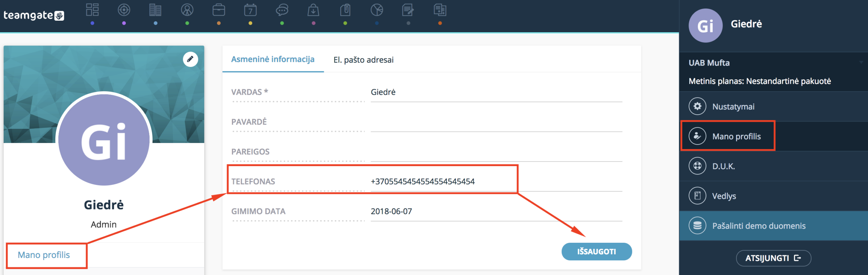Open the Files paperclip icon

(x=345, y=10)
